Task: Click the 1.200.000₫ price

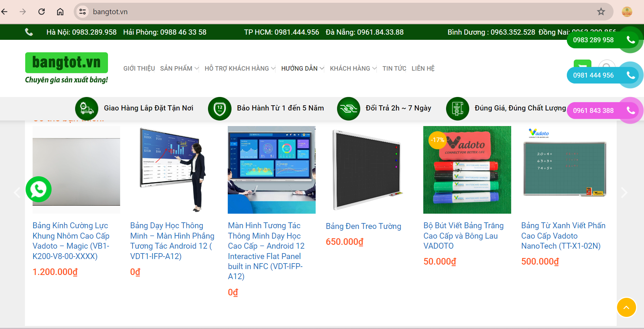Action: (x=55, y=272)
